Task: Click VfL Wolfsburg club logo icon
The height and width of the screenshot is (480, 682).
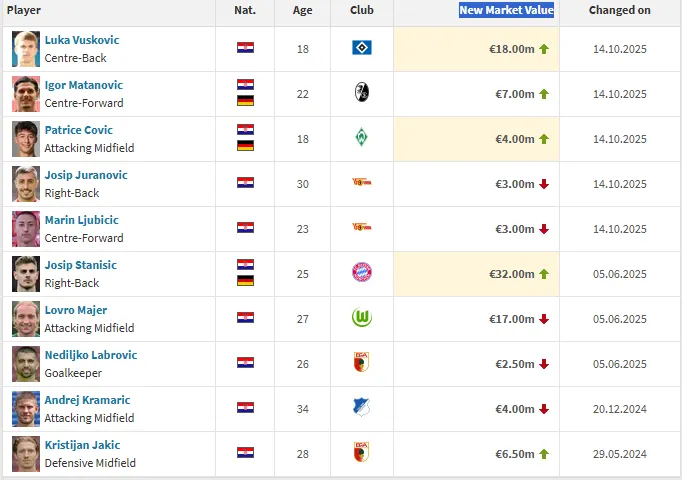Action: [362, 318]
